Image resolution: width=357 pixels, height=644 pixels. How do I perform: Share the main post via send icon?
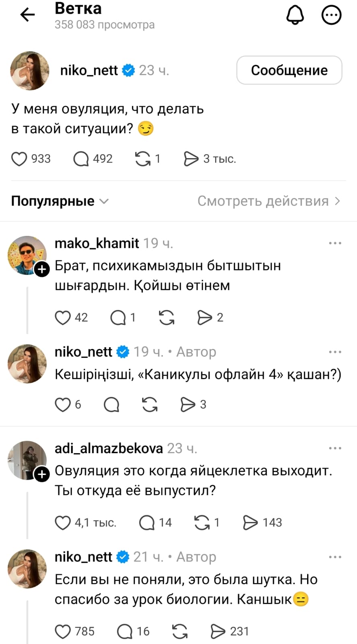tap(191, 159)
